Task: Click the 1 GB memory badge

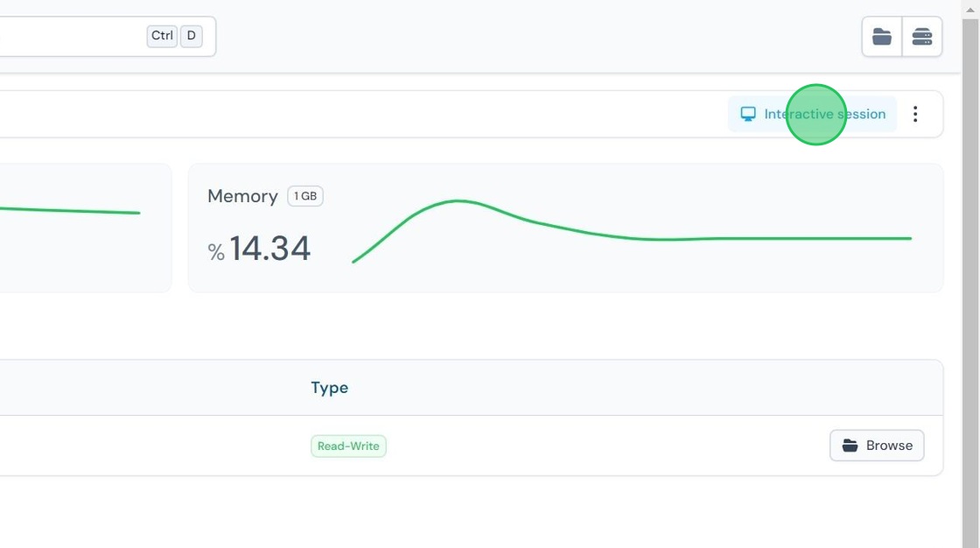Action: point(305,196)
